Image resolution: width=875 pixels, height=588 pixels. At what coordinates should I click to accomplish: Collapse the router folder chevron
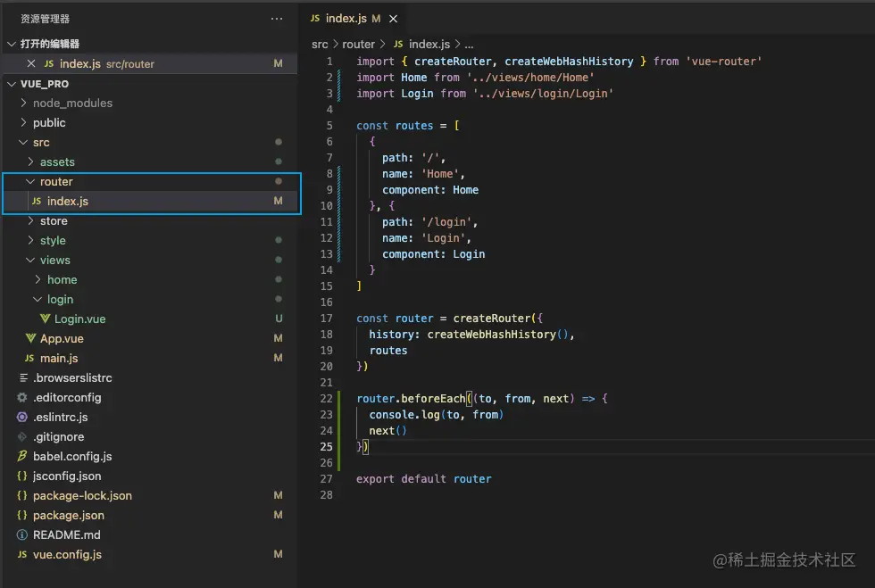[x=30, y=181]
